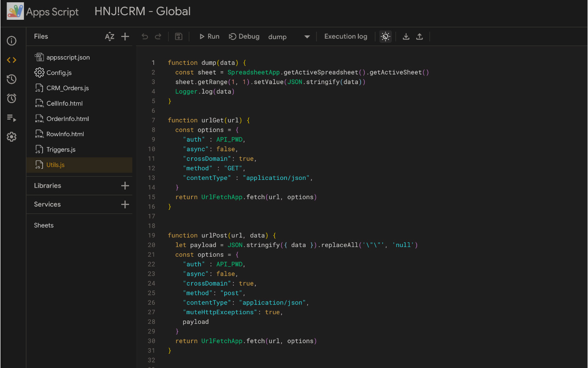The width and height of the screenshot is (588, 368).
Task: Run the selected function
Action: tap(209, 37)
